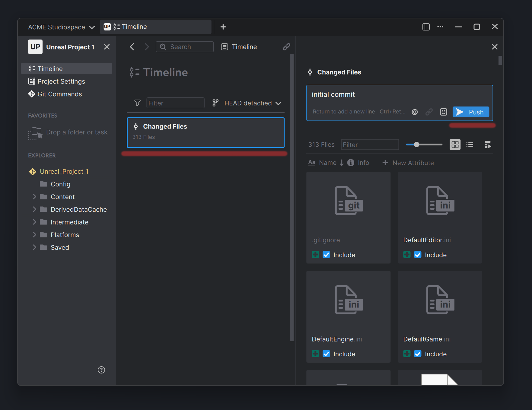
Task: Adjust the thumbnail size slider
Action: (416, 145)
